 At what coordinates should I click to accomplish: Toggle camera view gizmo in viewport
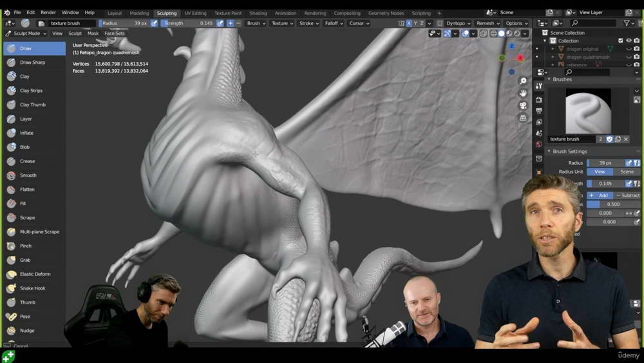(523, 106)
